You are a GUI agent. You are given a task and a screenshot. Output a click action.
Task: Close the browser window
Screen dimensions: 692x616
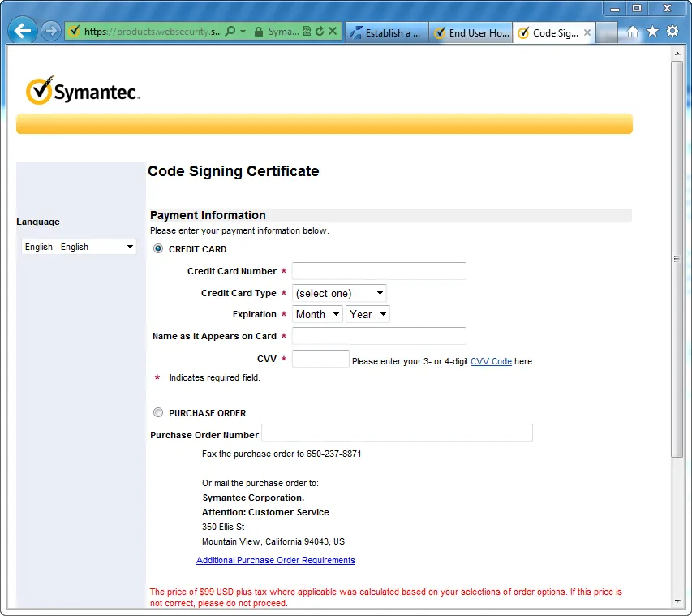coord(667,8)
